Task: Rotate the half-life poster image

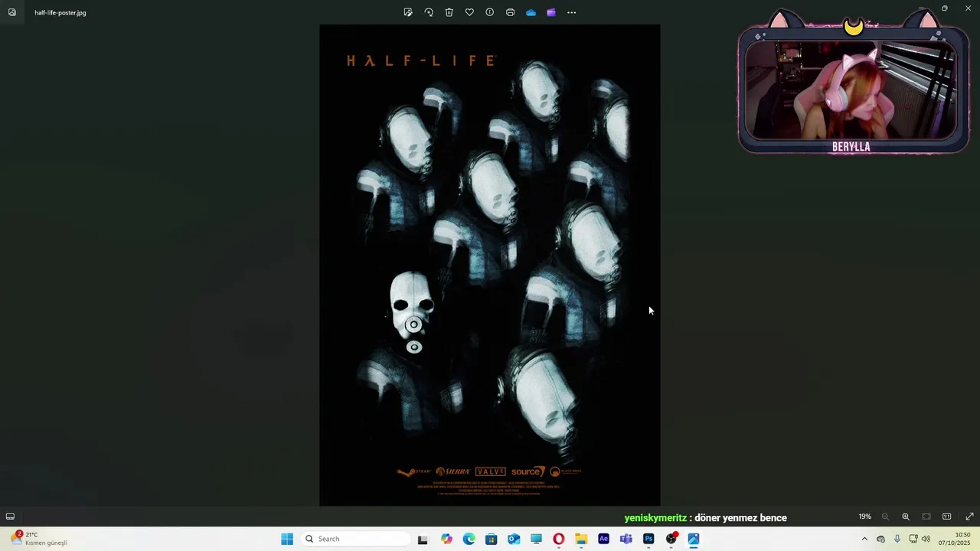Action: coord(429,12)
